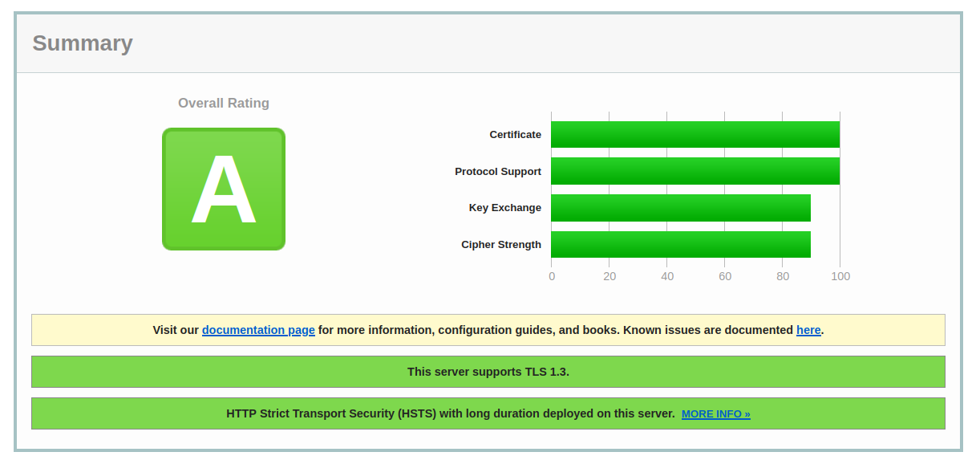Screen dimensions: 980x456
Task: Select the Summary heading
Action: pyautogui.click(x=83, y=43)
